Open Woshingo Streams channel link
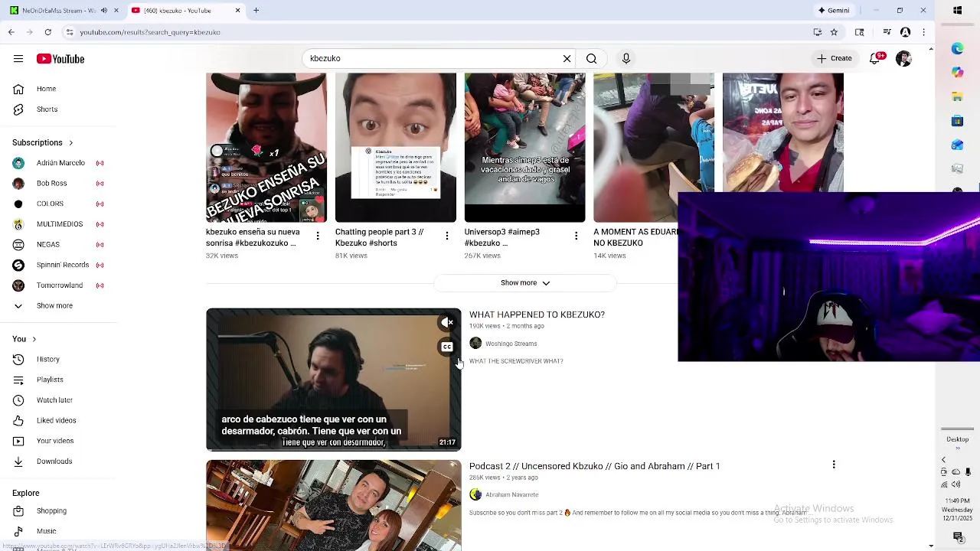This screenshot has width=980, height=551. pos(511,344)
